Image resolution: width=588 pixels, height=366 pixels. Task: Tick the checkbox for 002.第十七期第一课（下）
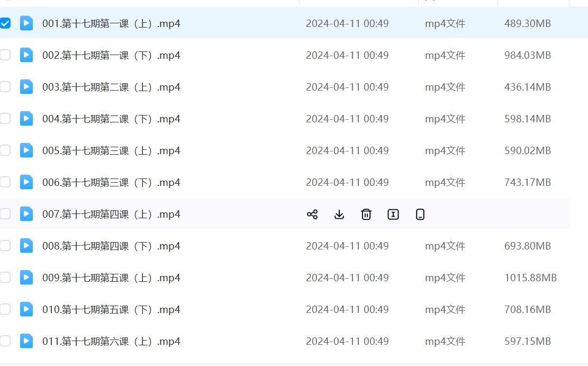[x=5, y=55]
